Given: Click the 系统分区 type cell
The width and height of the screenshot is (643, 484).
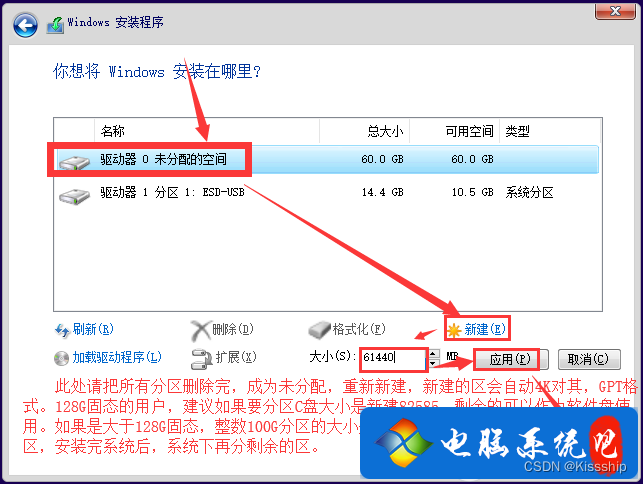Looking at the screenshot, I should pyautogui.click(x=529, y=192).
